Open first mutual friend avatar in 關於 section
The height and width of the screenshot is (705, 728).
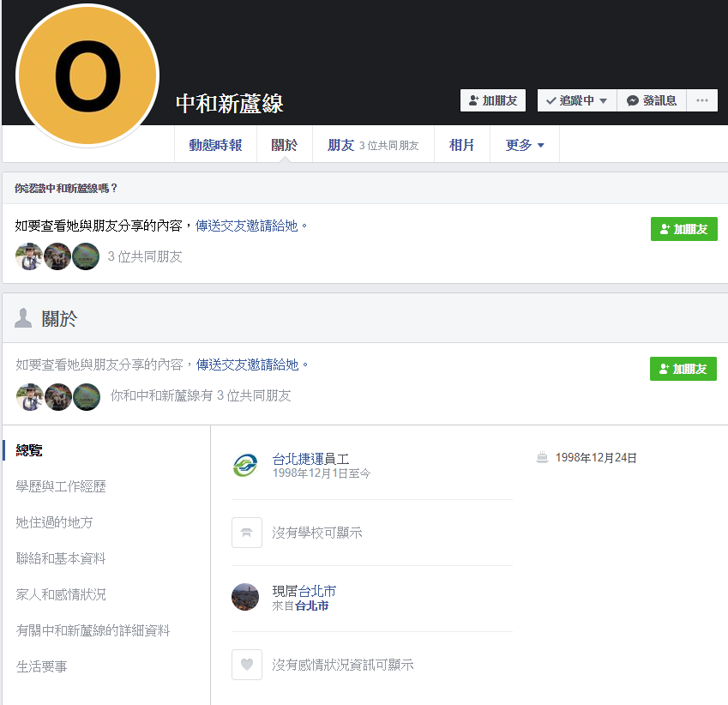pos(30,396)
